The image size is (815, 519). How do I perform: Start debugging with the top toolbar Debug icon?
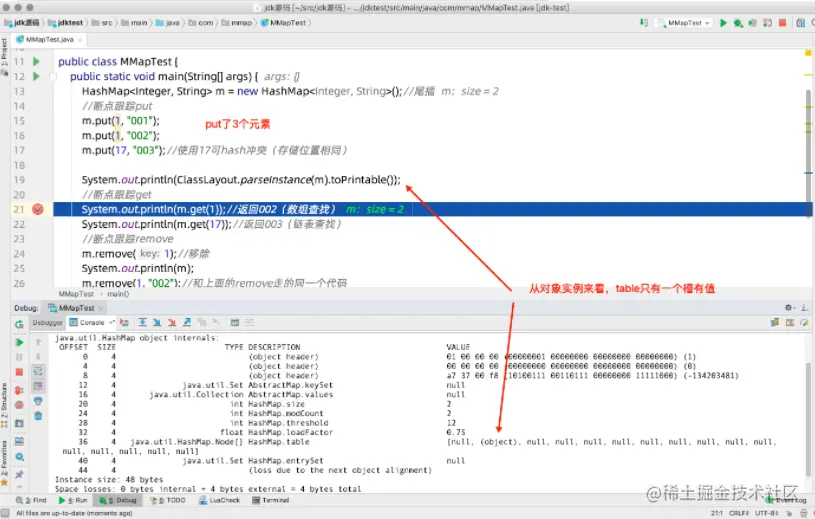pyautogui.click(x=738, y=23)
